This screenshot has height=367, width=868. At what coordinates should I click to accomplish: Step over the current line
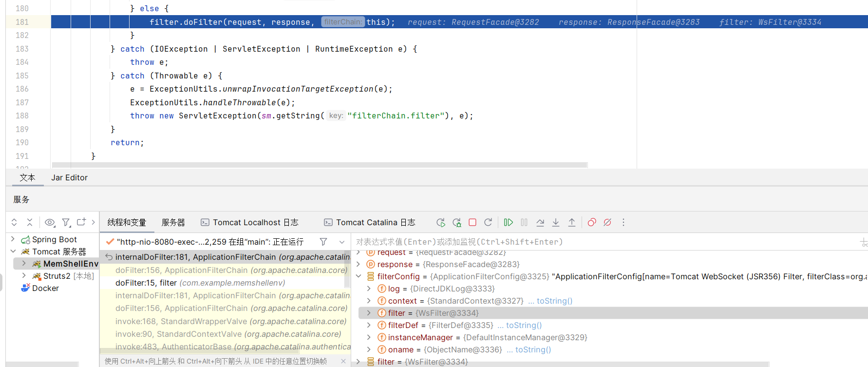pos(540,222)
